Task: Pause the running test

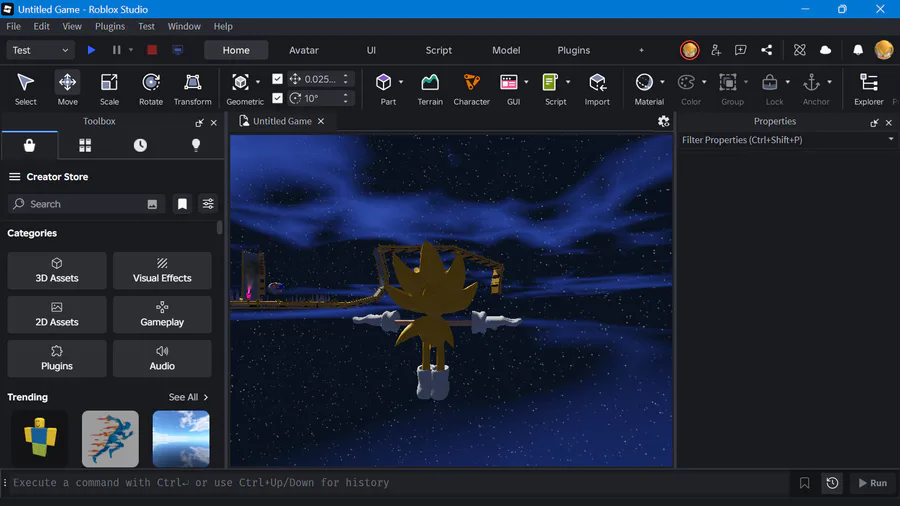Action: tap(117, 50)
